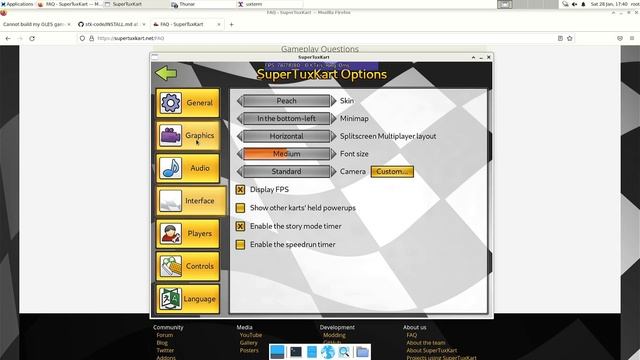Choose previous Camera mode
The image size is (640, 360).
(240, 171)
